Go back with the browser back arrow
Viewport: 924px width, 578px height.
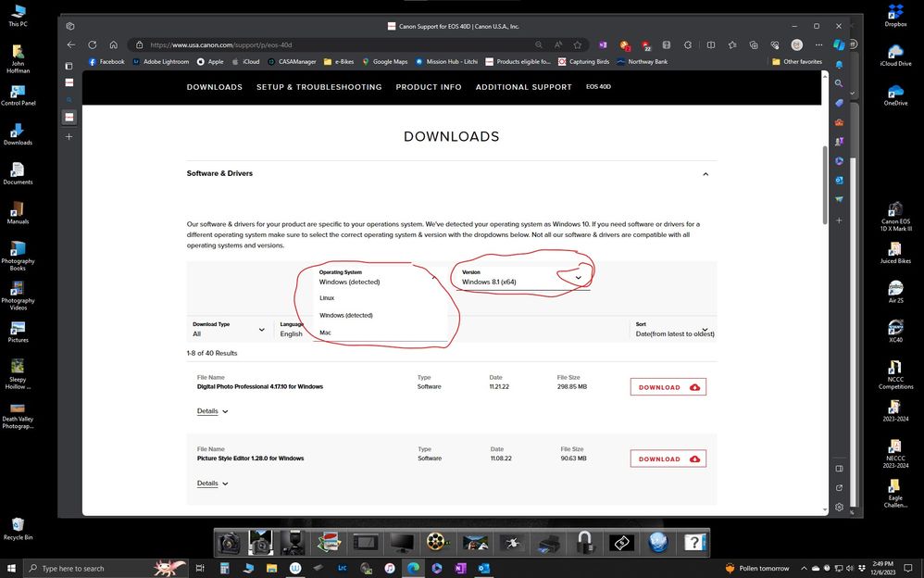point(71,44)
